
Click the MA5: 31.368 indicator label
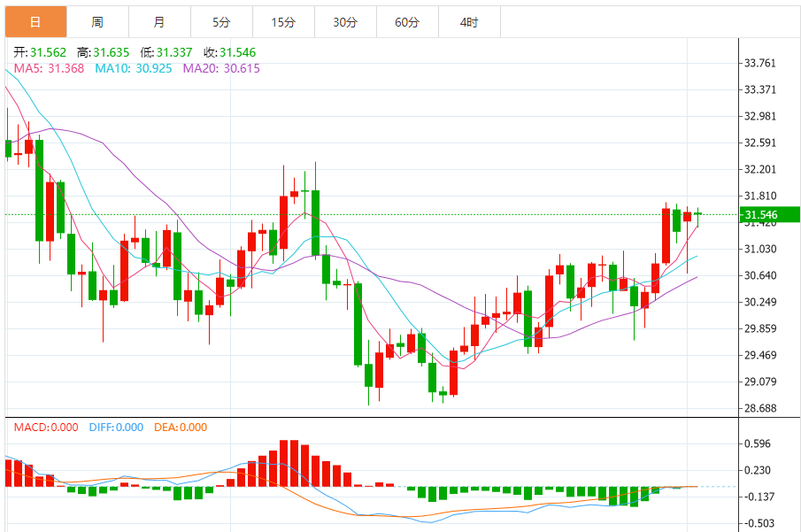[x=49, y=68]
